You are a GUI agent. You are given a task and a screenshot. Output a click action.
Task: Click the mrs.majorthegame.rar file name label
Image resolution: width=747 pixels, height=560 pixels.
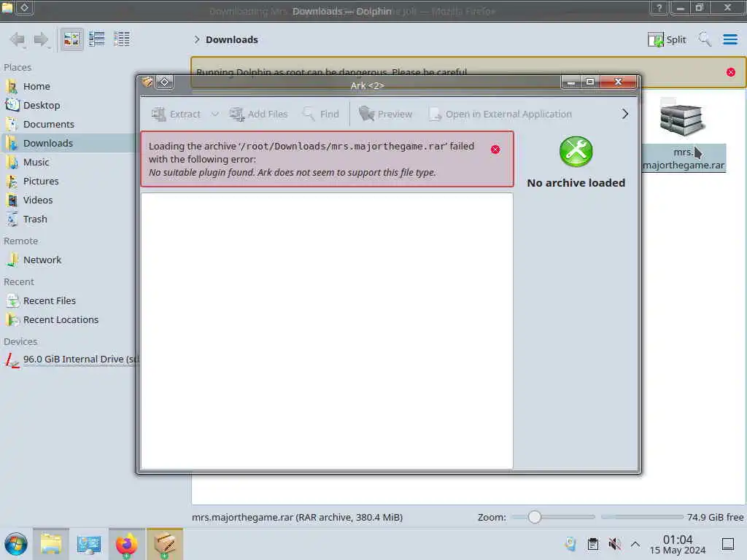pyautogui.click(x=684, y=158)
